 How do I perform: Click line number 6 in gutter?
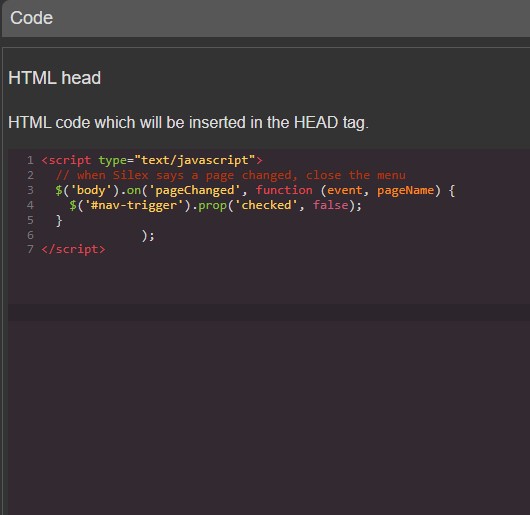point(30,235)
